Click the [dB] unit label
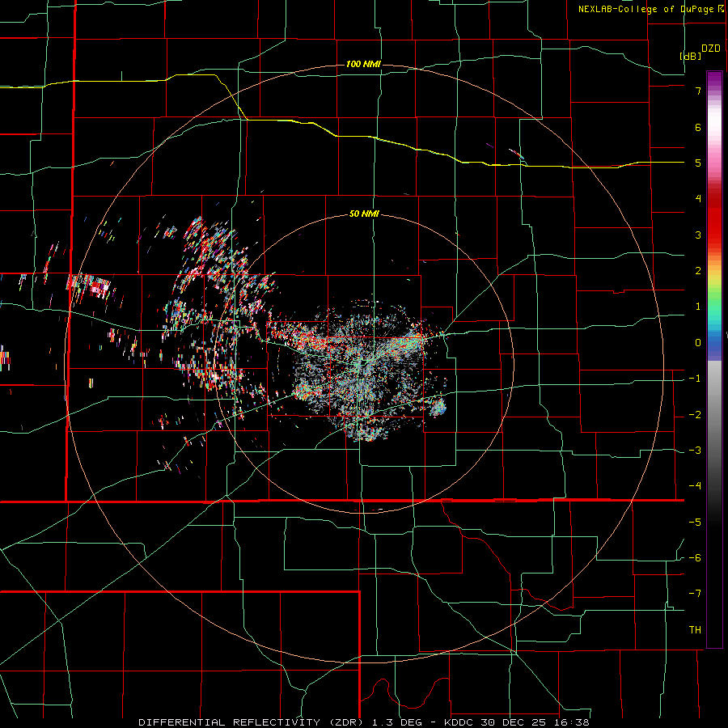 pos(691,56)
